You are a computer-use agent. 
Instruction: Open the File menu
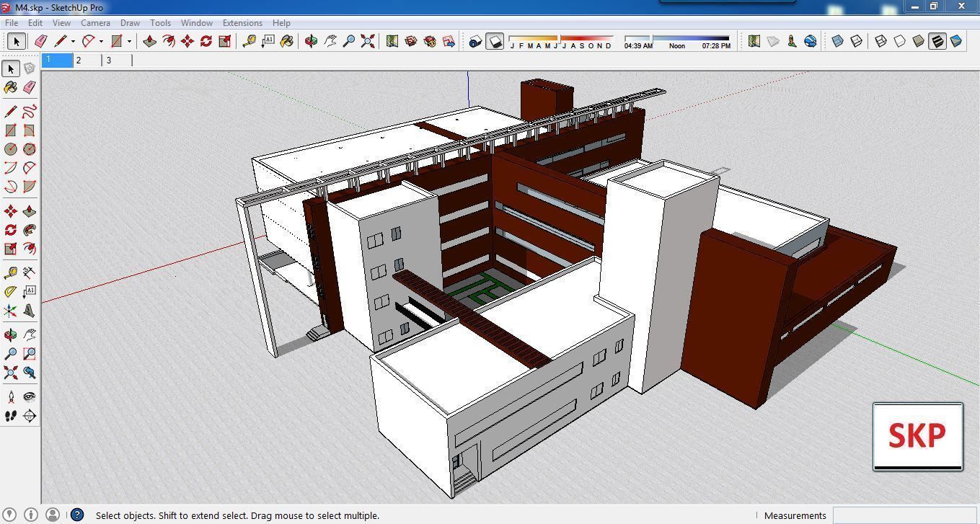[12, 23]
